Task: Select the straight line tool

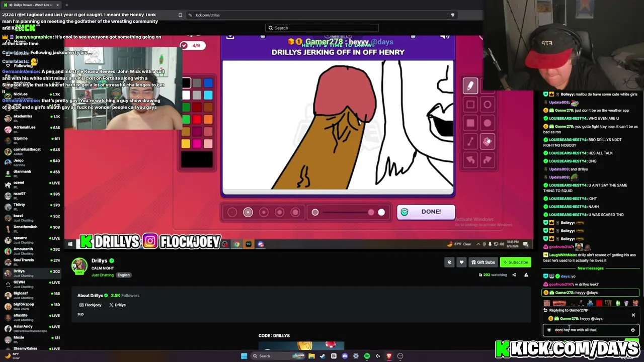Action: tap(470, 142)
